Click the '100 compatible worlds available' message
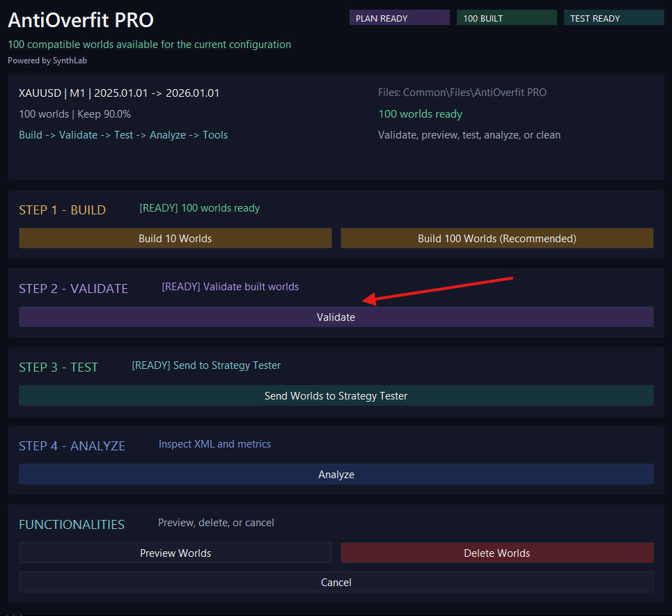 (x=149, y=45)
